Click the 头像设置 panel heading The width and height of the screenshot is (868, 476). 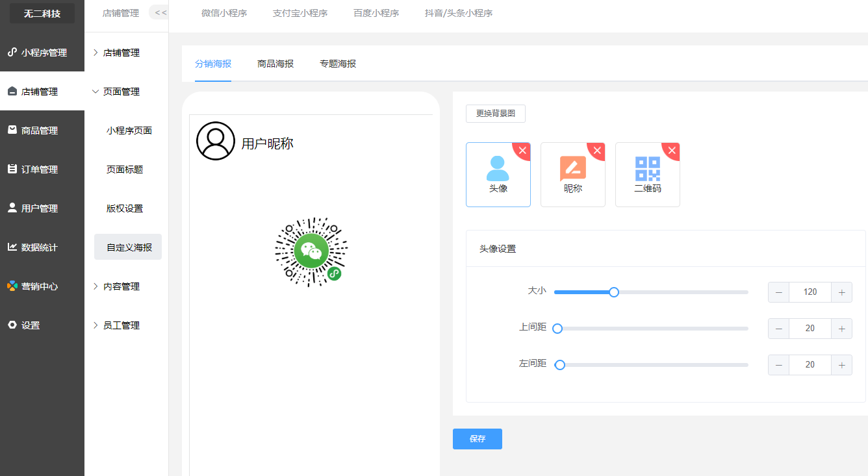coord(498,249)
